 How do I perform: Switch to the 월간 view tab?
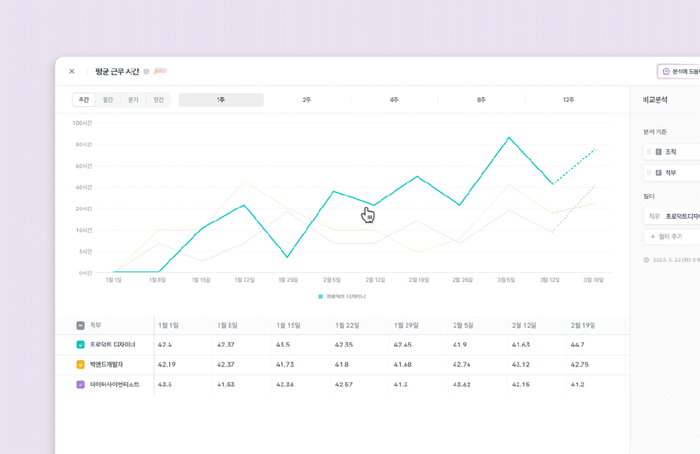[x=108, y=100]
